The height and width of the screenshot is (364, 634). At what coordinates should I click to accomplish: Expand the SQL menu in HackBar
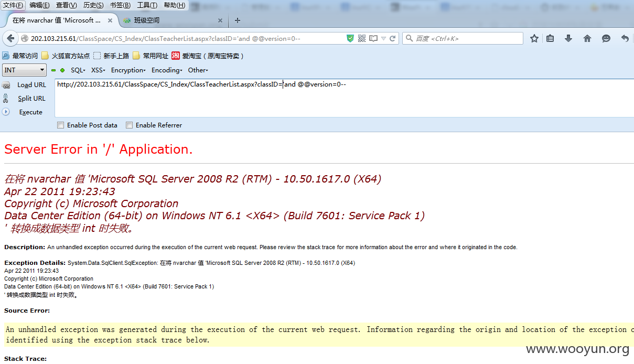click(x=78, y=70)
